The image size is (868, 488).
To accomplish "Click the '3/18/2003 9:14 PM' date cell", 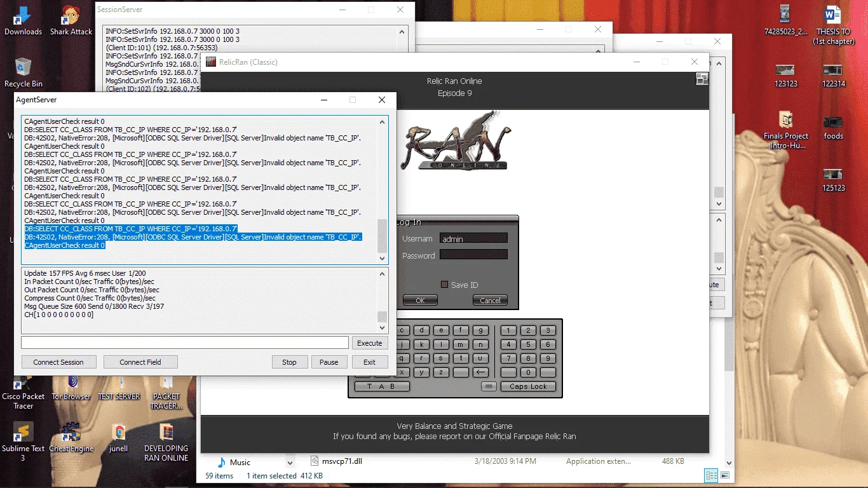I will [x=505, y=461].
